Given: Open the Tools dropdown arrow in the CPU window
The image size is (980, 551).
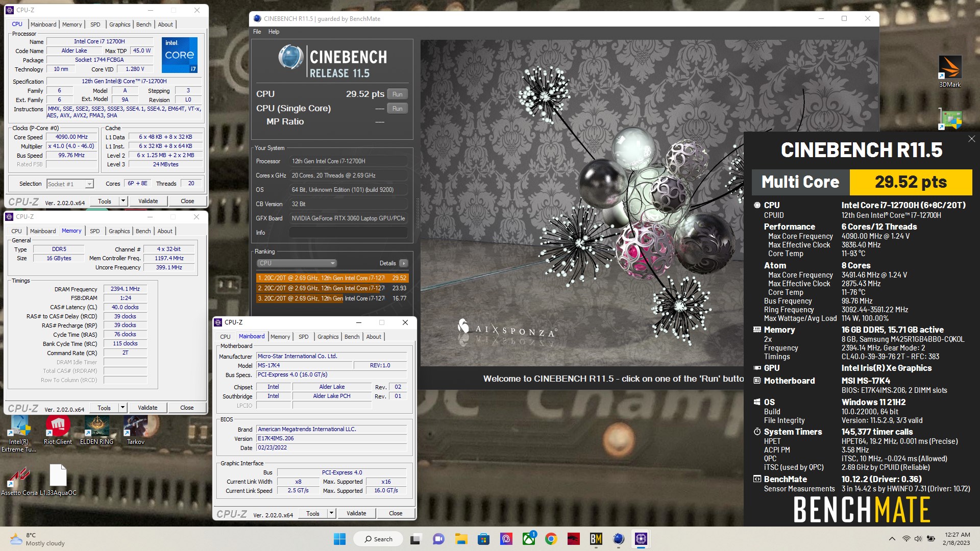Looking at the screenshot, I should tap(123, 201).
